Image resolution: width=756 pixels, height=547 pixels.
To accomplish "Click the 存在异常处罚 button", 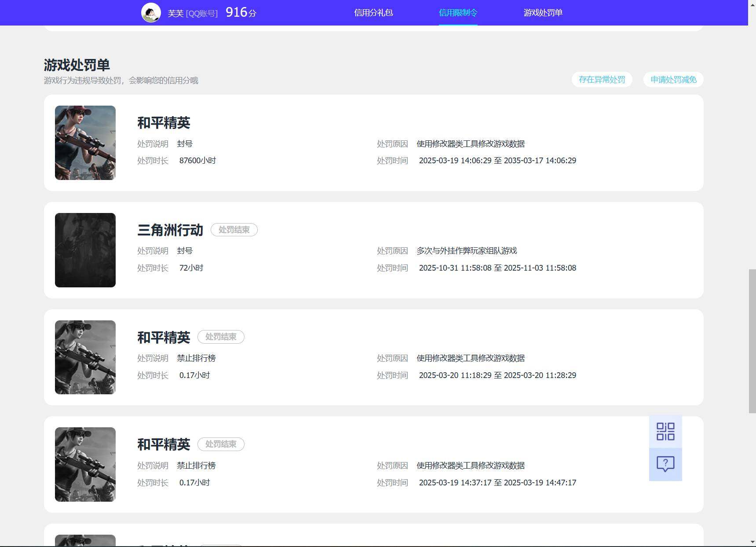I will [602, 80].
